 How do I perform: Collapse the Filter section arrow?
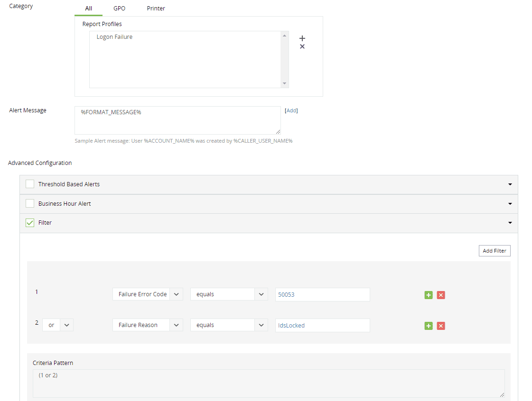click(510, 223)
